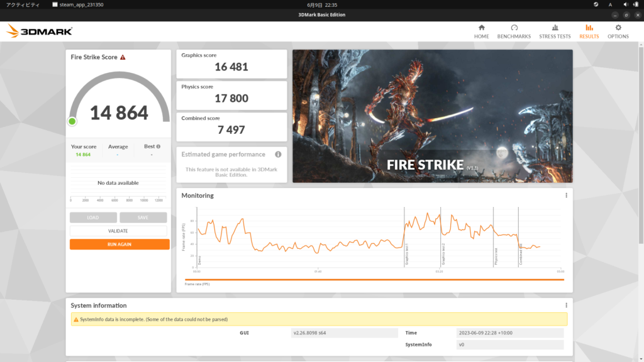This screenshot has height=362, width=644.
Task: Open the clock and calendar in top bar
Action: tap(322, 5)
